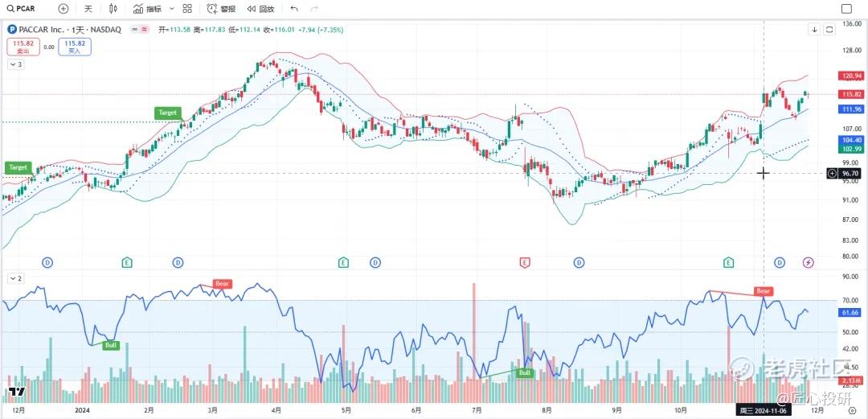The height and width of the screenshot is (419, 868).
Task: Click the dividend D marker in November
Action: pyautogui.click(x=780, y=262)
